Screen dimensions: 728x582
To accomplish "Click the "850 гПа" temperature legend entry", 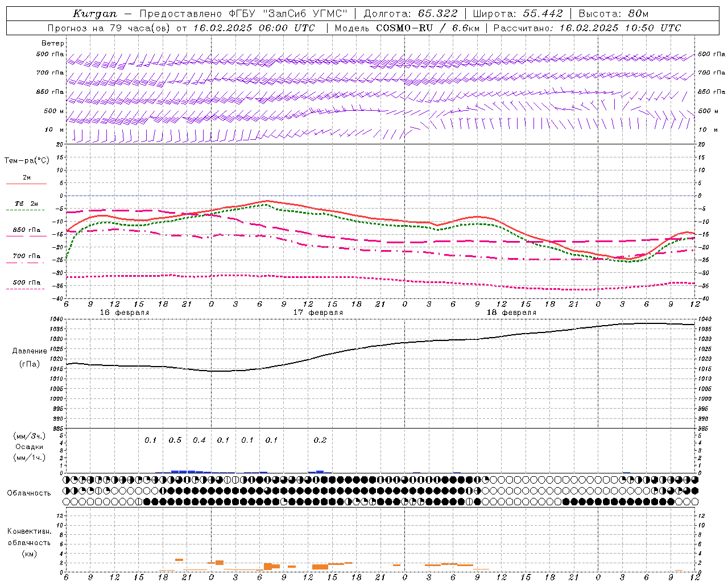I will pyautogui.click(x=27, y=230).
